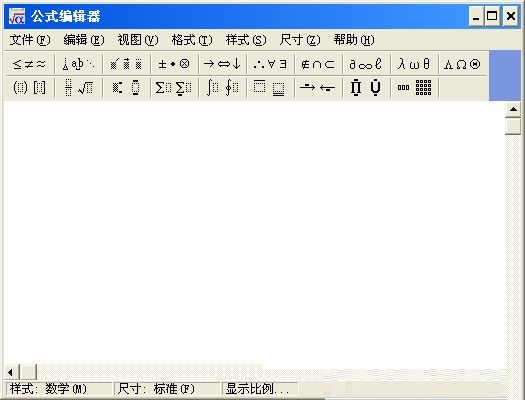Open the arrow symbols palette (→ ⇔ ↓)
The height and width of the screenshot is (400, 525).
pos(222,64)
